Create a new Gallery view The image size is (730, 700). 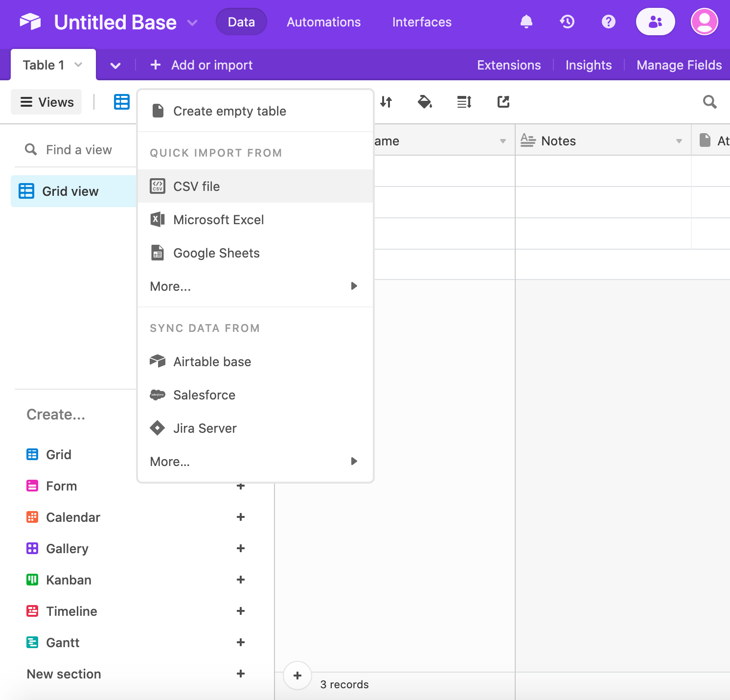(57, 548)
